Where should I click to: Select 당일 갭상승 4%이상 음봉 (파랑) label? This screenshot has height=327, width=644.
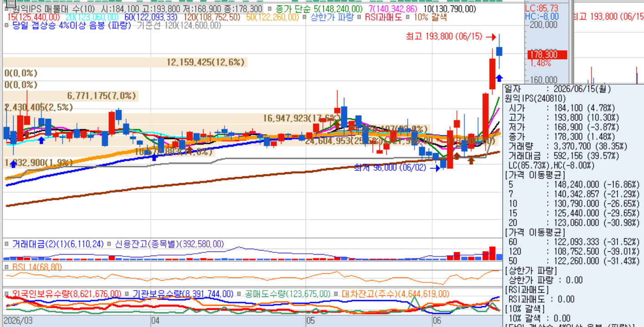tap(72, 26)
